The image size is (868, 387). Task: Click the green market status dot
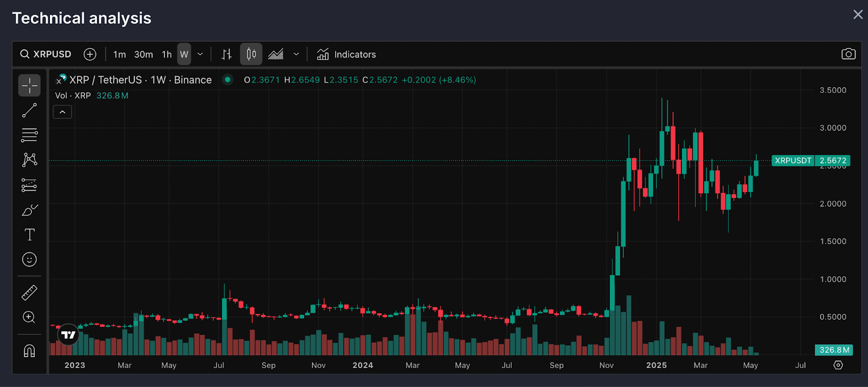click(228, 80)
